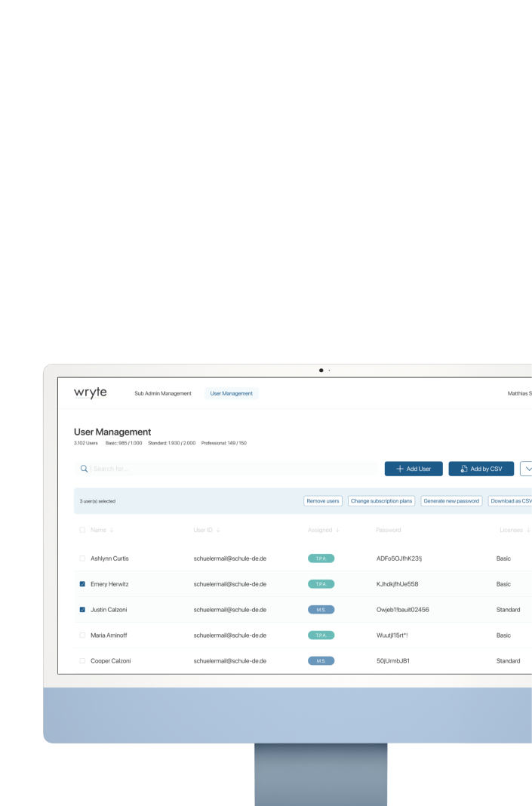
Task: Click the Password column header
Action: (x=388, y=530)
